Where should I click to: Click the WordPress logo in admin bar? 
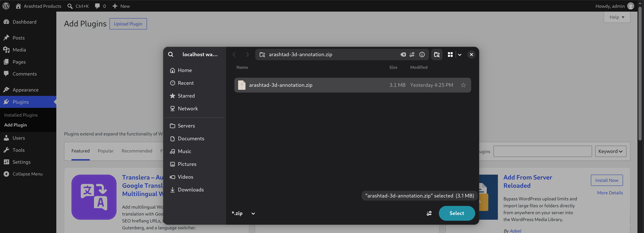pos(6,6)
